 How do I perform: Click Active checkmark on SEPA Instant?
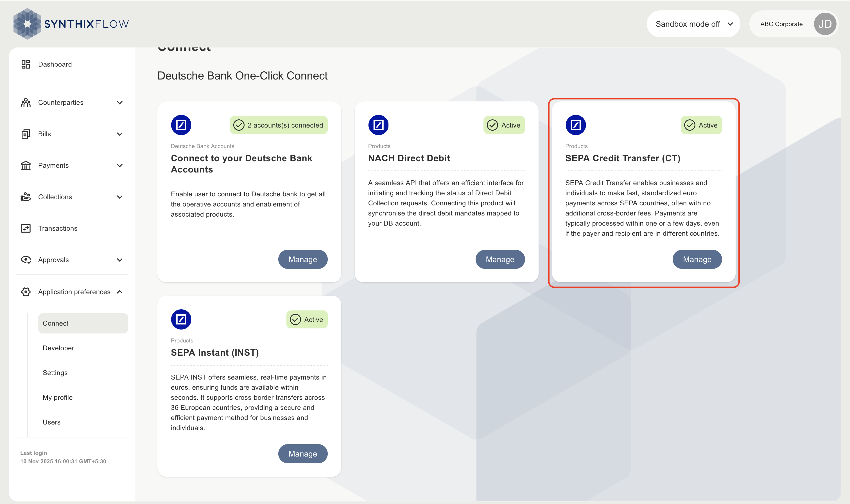pyautogui.click(x=295, y=320)
